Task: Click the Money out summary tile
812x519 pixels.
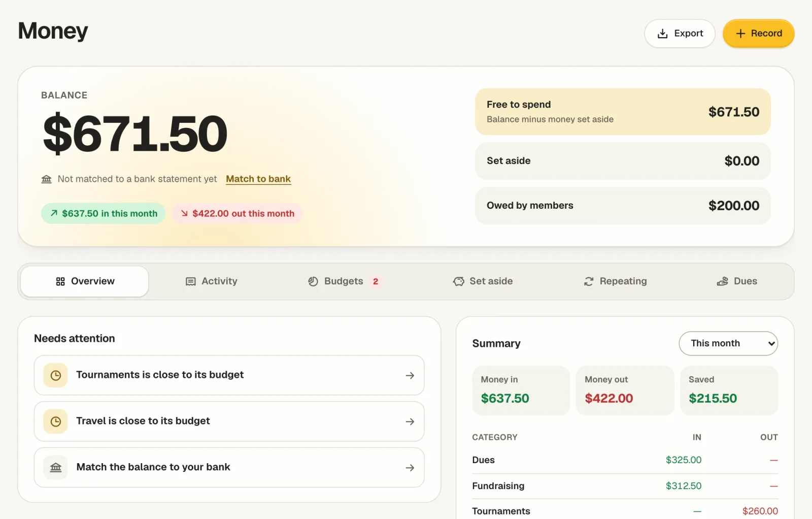Action: click(625, 391)
